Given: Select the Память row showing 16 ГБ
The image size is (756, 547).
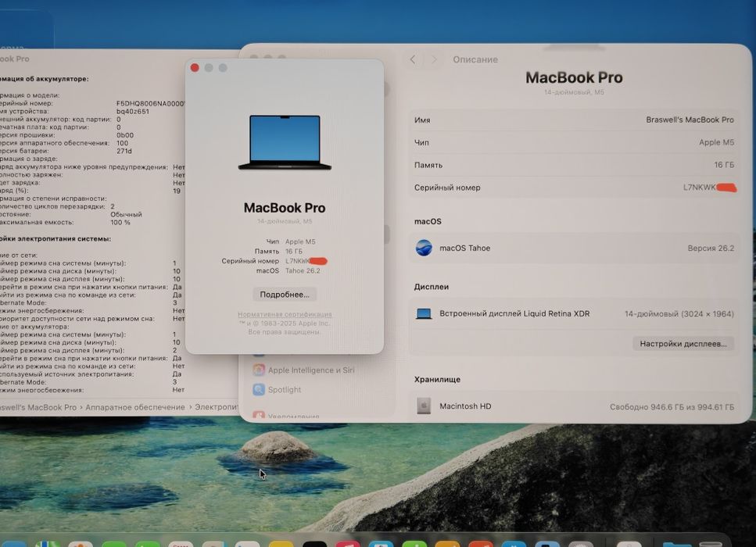Looking at the screenshot, I should point(574,165).
